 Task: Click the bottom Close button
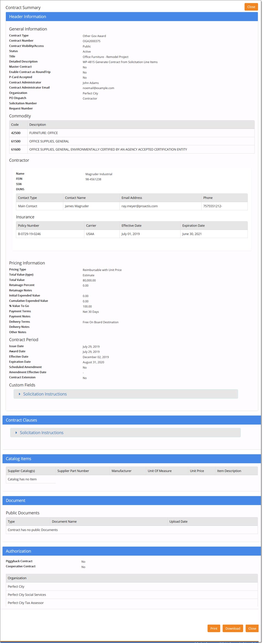click(x=252, y=628)
